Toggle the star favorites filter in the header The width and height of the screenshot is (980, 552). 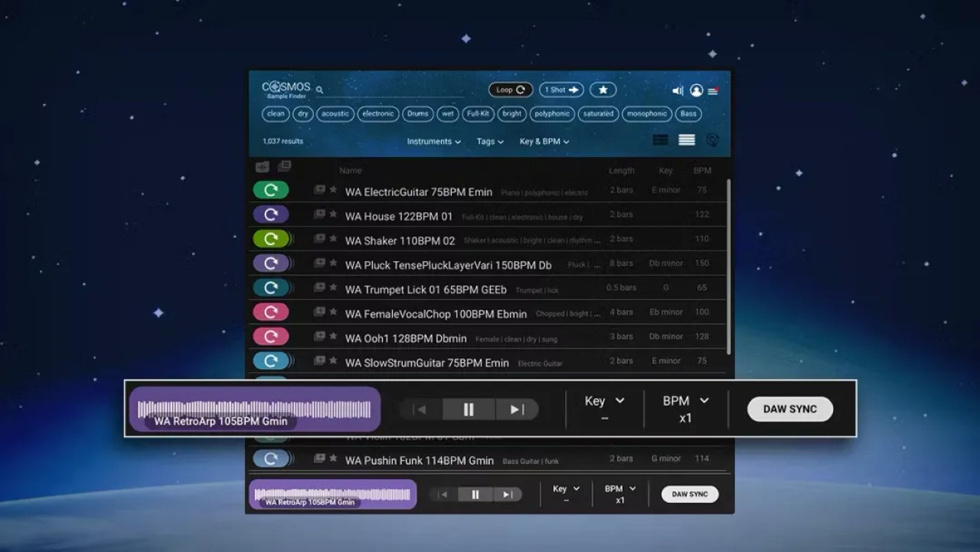[x=603, y=90]
